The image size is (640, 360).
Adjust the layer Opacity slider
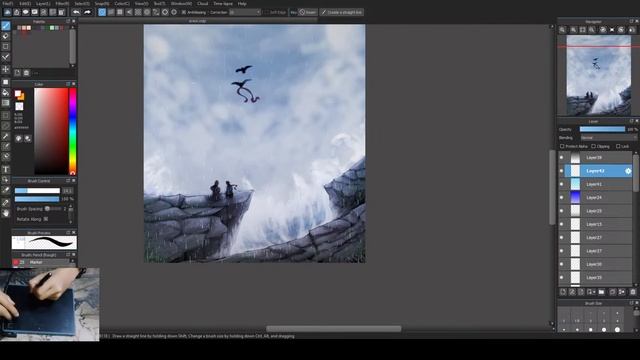(602, 129)
